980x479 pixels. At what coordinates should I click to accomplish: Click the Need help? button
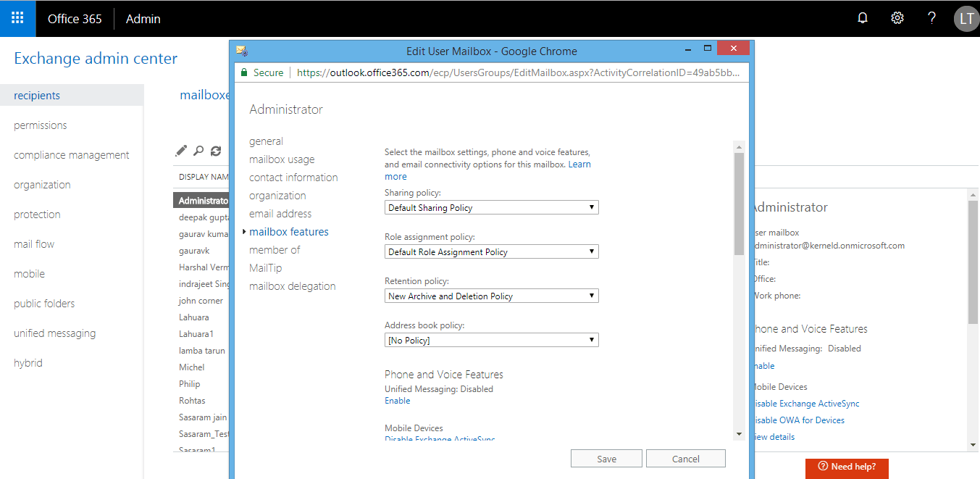pyautogui.click(x=846, y=467)
